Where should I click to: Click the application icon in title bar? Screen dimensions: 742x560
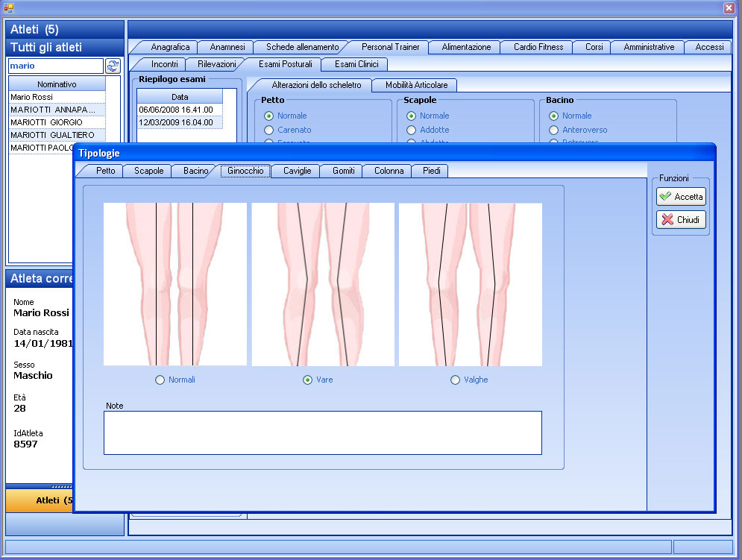[x=9, y=7]
